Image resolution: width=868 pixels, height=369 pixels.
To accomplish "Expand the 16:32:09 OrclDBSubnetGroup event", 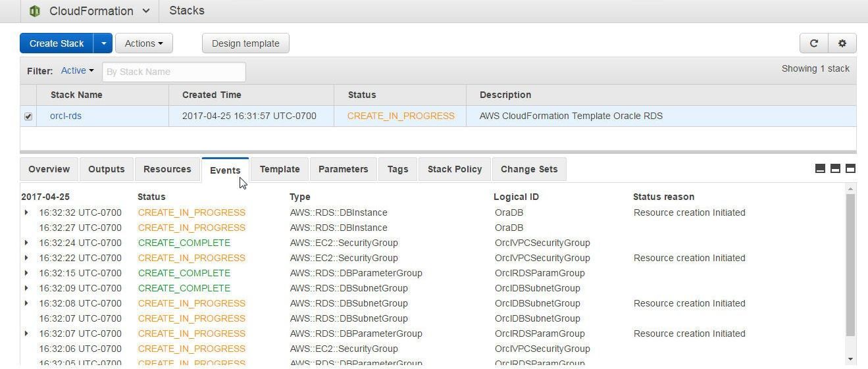I will point(26,288).
